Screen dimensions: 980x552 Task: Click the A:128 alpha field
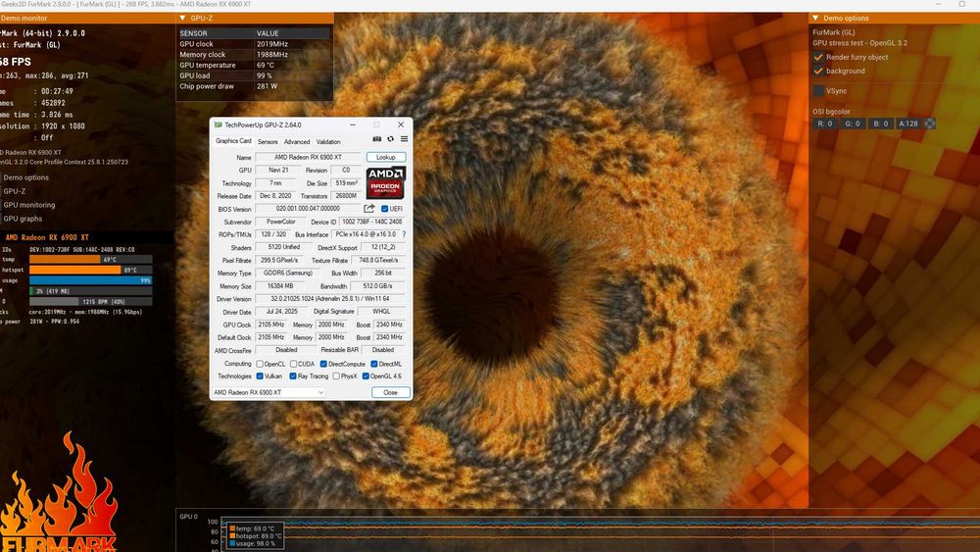(908, 124)
